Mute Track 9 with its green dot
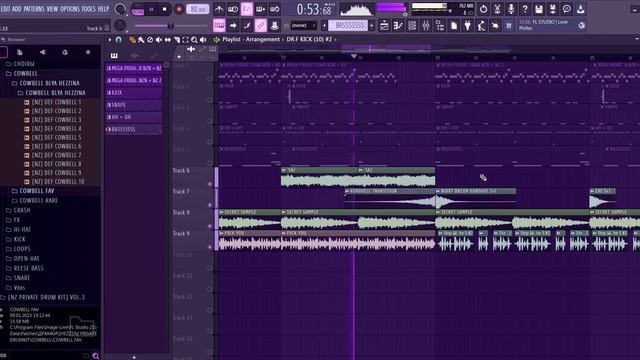The width and height of the screenshot is (640, 360). (x=210, y=247)
